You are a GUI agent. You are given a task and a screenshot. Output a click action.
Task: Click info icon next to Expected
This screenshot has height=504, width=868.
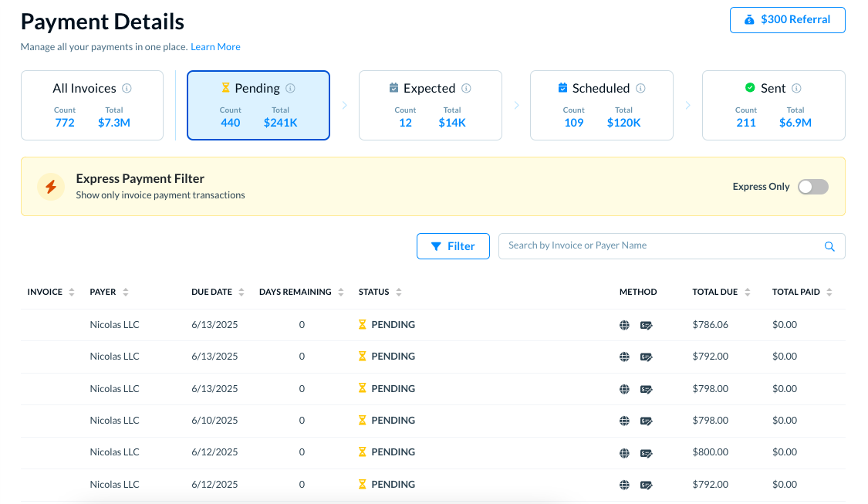coord(466,89)
